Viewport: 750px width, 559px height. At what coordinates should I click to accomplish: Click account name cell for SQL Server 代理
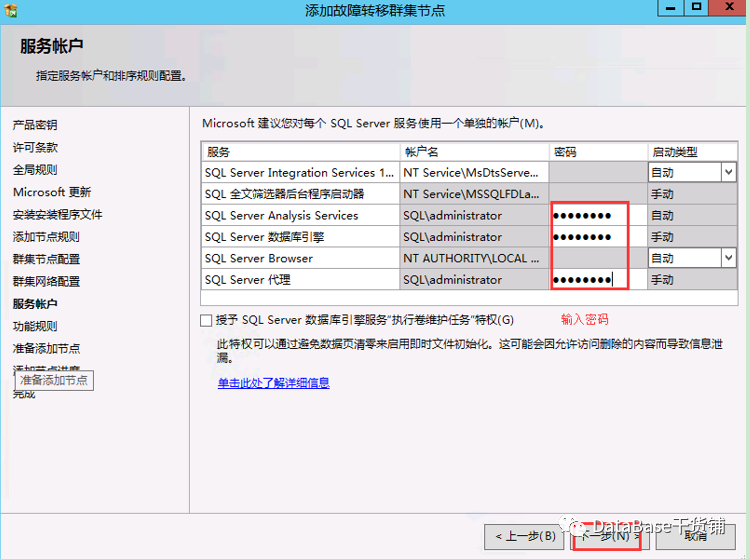coord(474,280)
